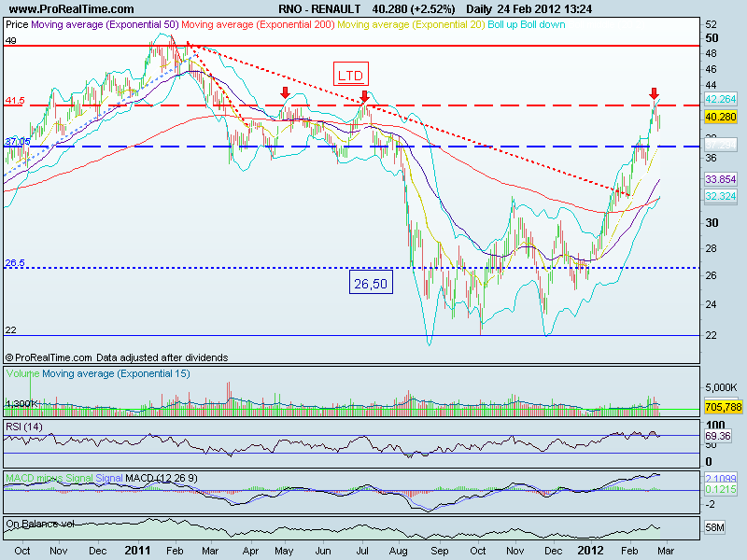Viewport: 747px width, 560px height.
Task: Select the 37.05 level label
Action: (17, 142)
